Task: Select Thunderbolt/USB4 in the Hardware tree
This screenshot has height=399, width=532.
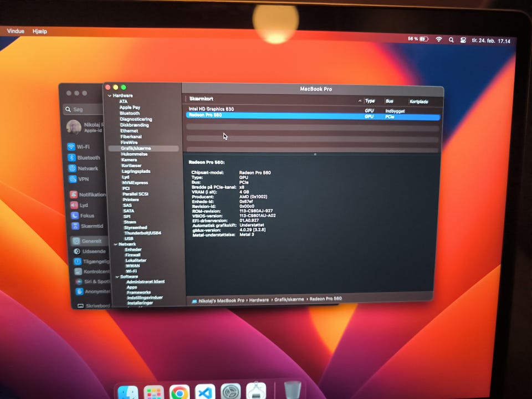Action: tap(143, 233)
